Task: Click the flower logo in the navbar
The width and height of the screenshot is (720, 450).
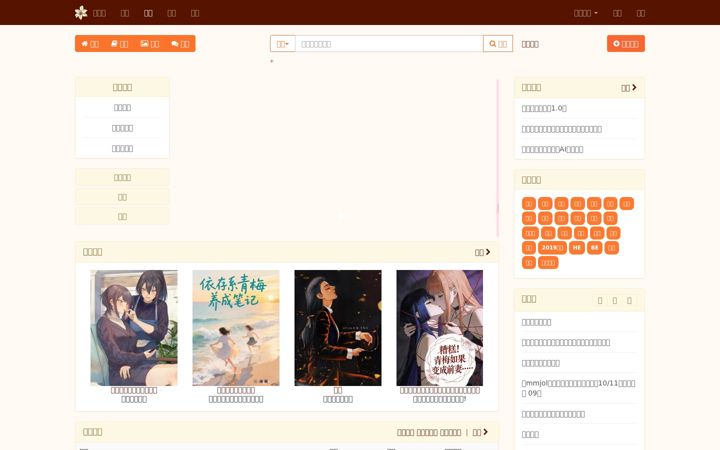Action: coord(81,12)
